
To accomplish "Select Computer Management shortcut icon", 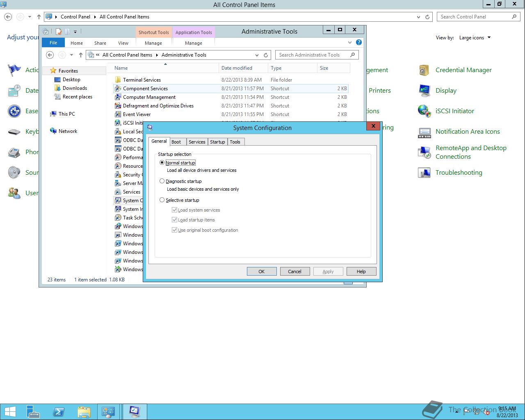I will [118, 97].
